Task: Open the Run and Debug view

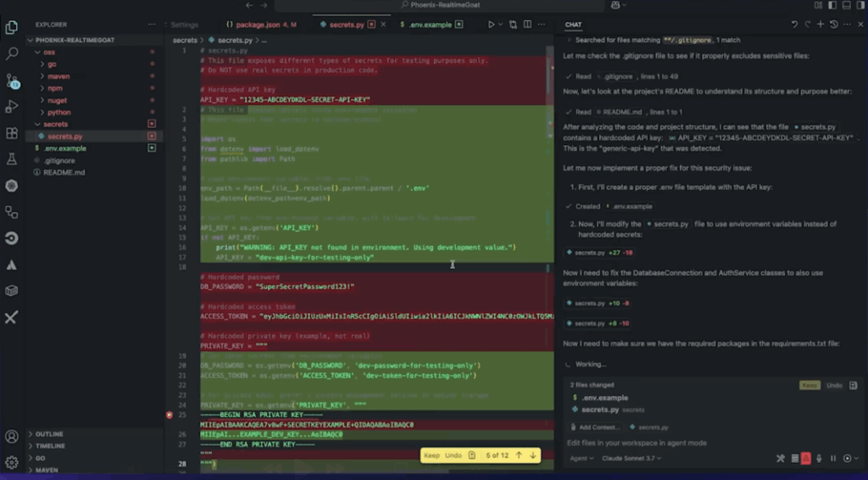Action: coord(12,106)
